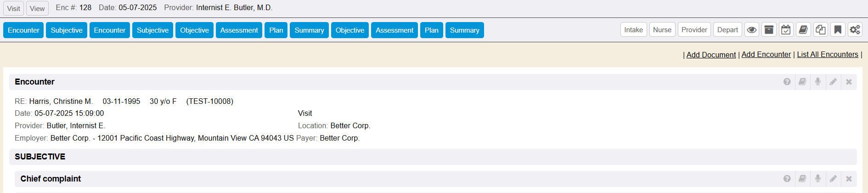
Task: Toggle the eye visibility icon in toolbar
Action: 751,30
